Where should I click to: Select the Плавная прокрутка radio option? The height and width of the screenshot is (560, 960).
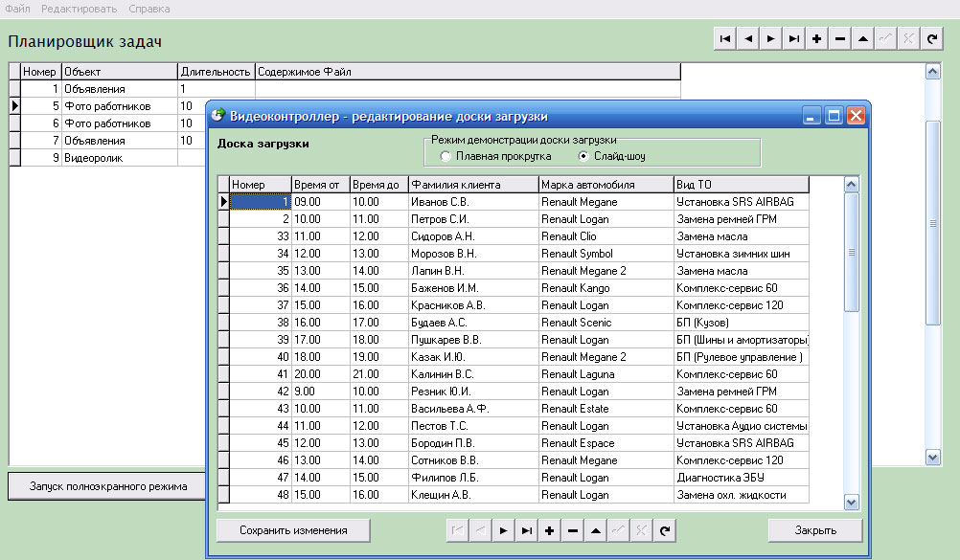pyautogui.click(x=446, y=156)
